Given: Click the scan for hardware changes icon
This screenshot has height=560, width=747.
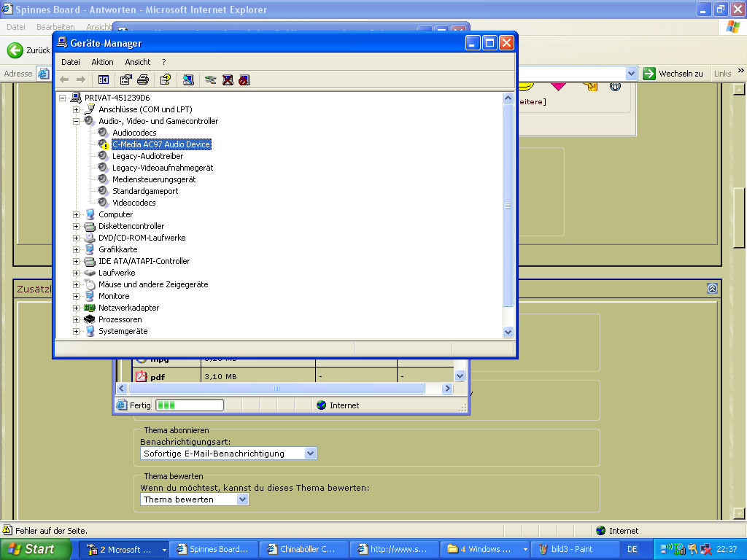Looking at the screenshot, I should (188, 79).
